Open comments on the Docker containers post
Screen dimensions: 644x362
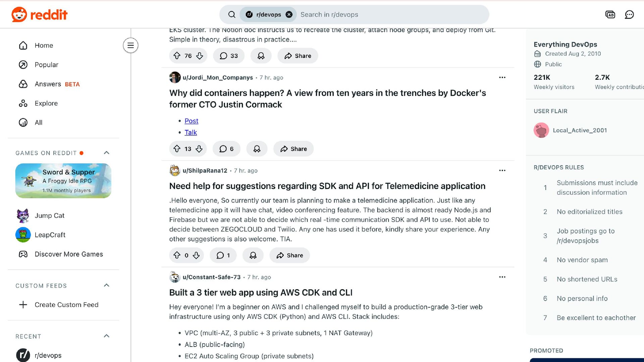click(226, 149)
